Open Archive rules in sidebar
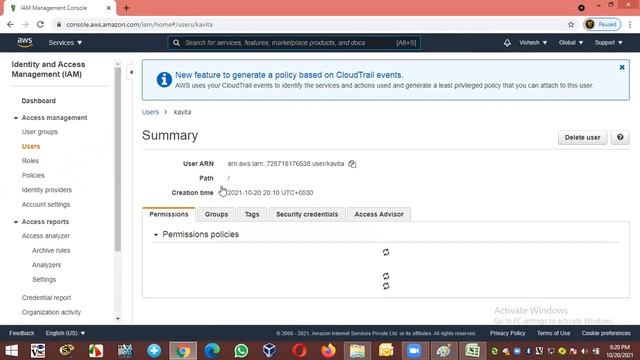The image size is (640, 360). coord(51,250)
